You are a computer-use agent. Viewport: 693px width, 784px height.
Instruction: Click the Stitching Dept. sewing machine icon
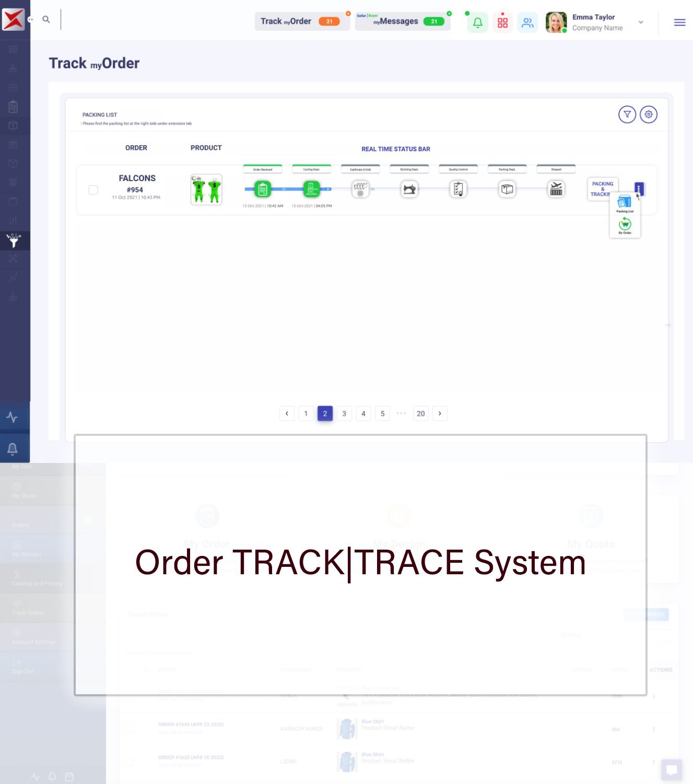click(409, 189)
